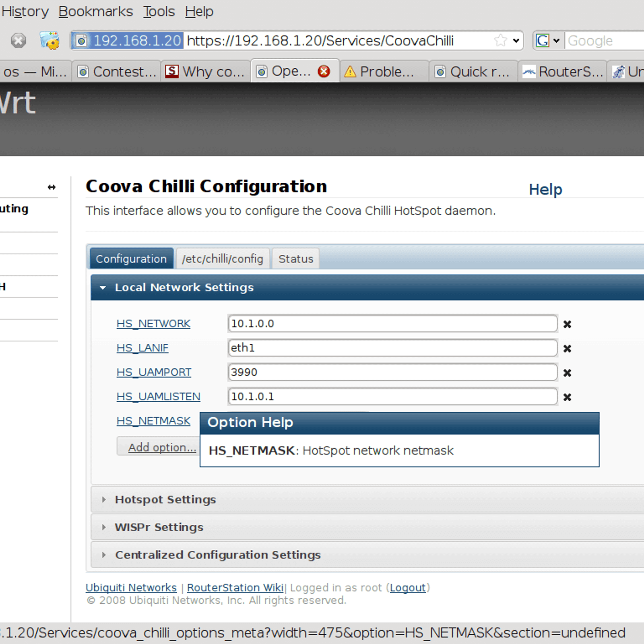Remove the HS_NETWORK option with X icon
The height and width of the screenshot is (644, 644).
567,324
